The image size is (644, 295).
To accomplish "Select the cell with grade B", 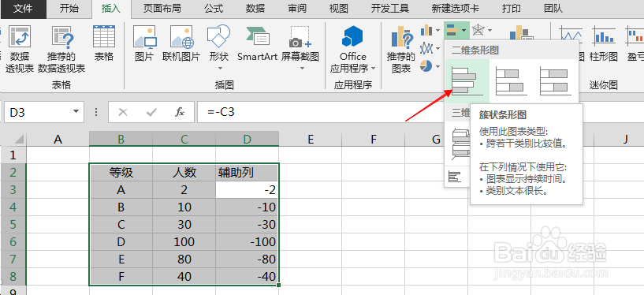I will (x=121, y=207).
